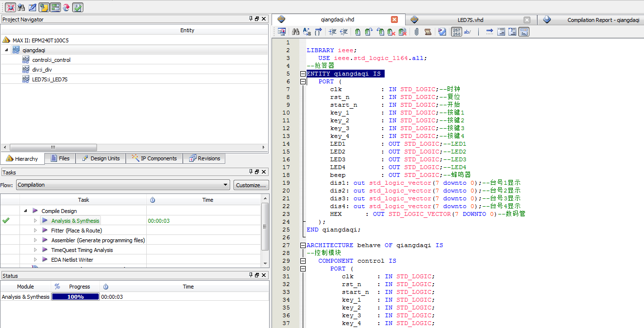644x328 pixels.
Task: Click the line numbers icon showing 267/268
Action: click(x=456, y=31)
